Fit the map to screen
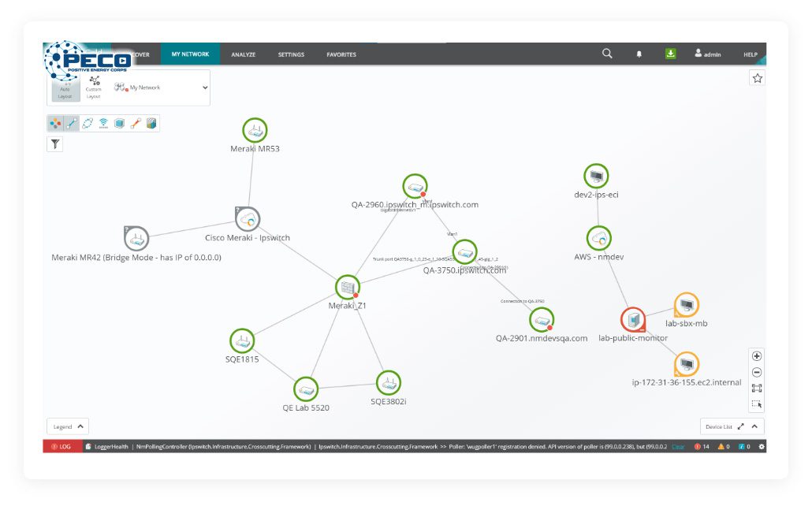 (x=757, y=389)
